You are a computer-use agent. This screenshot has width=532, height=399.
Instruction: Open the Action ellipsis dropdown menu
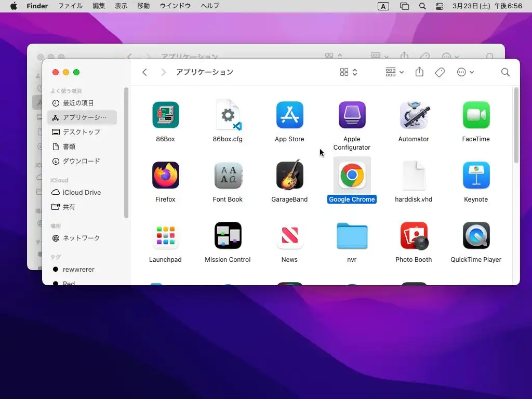(x=465, y=72)
